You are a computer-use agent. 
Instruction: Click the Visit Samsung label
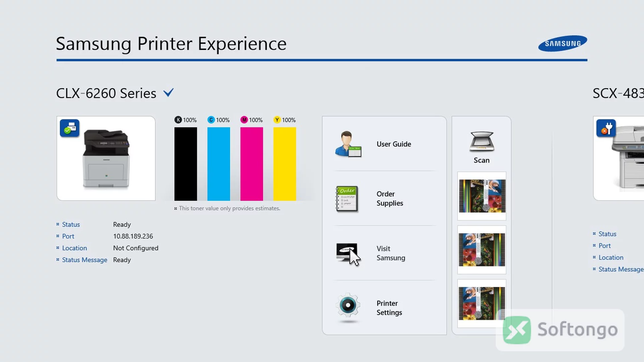[391, 253]
